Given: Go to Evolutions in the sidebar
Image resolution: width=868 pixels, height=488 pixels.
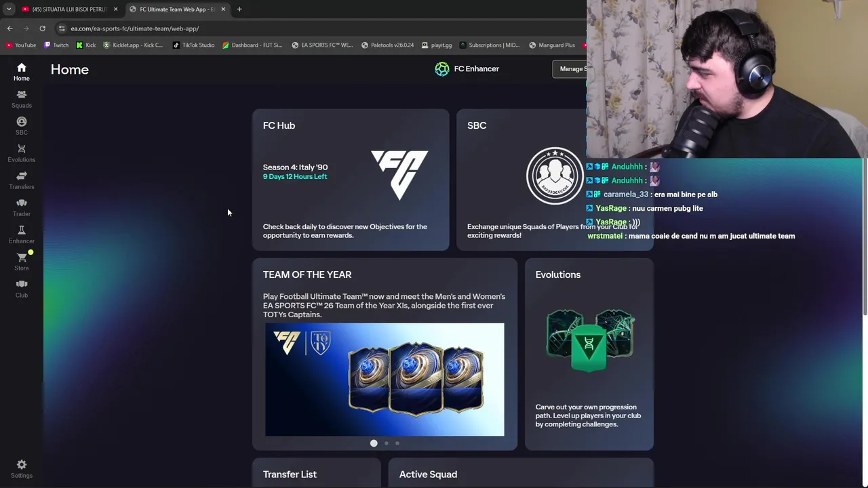Looking at the screenshot, I should point(22,153).
